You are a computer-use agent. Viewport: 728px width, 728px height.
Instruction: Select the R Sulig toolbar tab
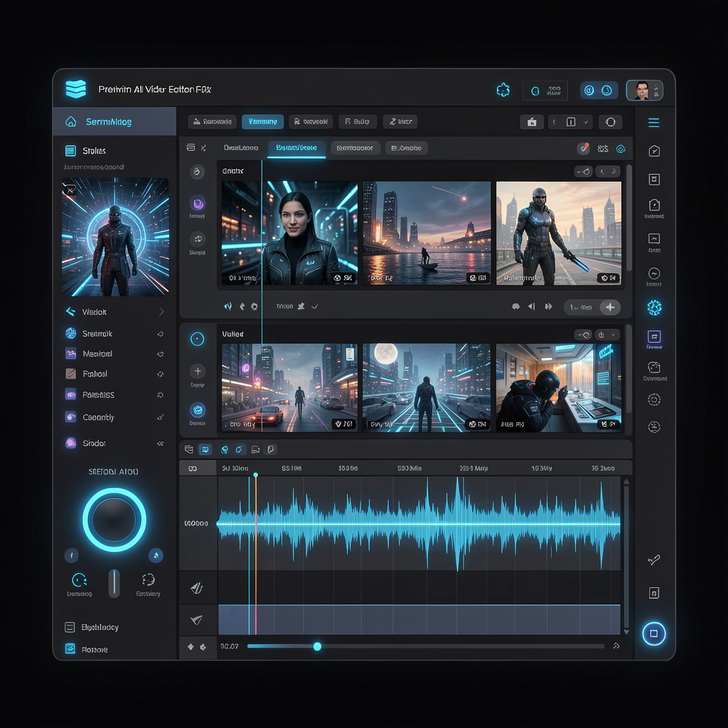(x=358, y=122)
